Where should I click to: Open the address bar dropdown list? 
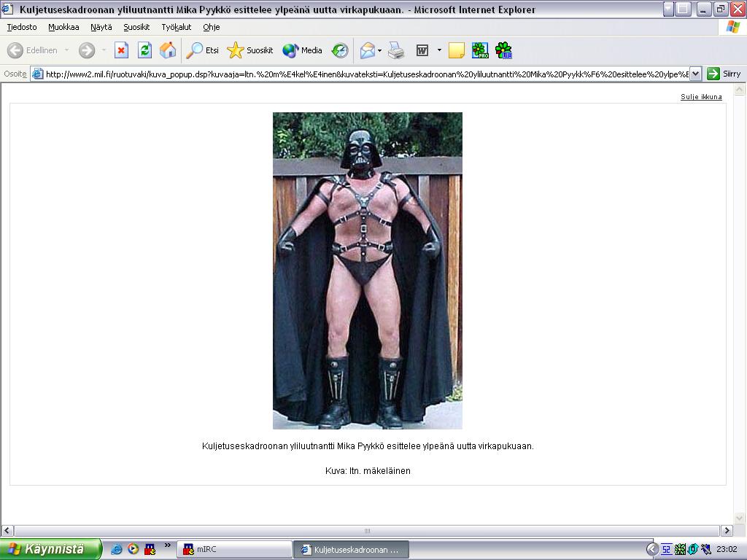pyautogui.click(x=695, y=74)
